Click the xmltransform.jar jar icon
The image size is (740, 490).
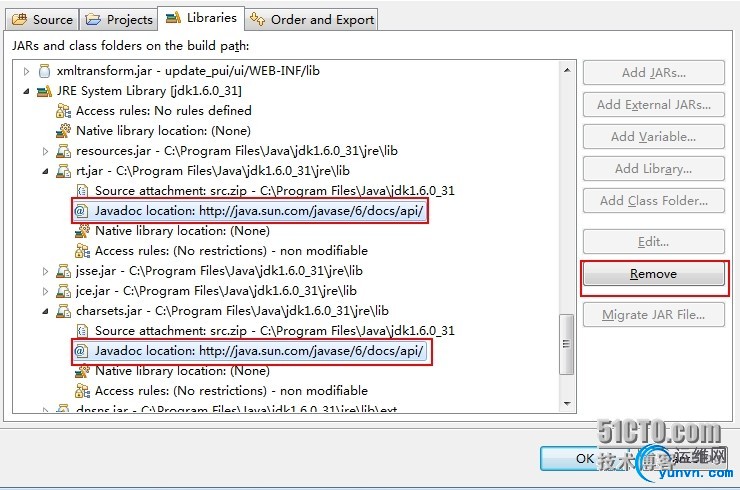[44, 71]
